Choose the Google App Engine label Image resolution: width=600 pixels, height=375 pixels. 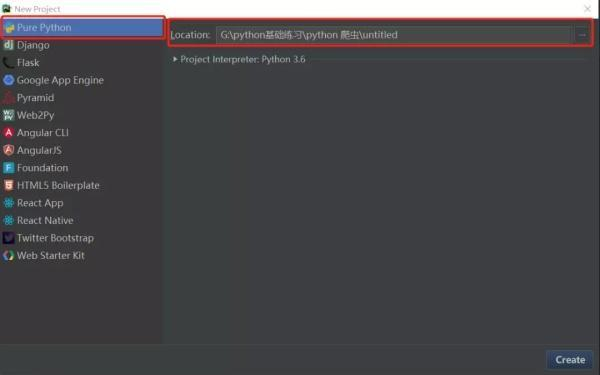coord(60,80)
